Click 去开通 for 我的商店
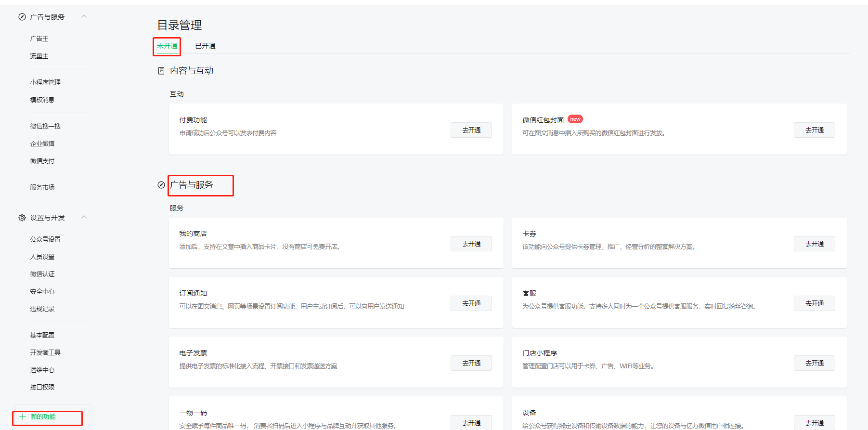868x430 pixels. coord(471,244)
